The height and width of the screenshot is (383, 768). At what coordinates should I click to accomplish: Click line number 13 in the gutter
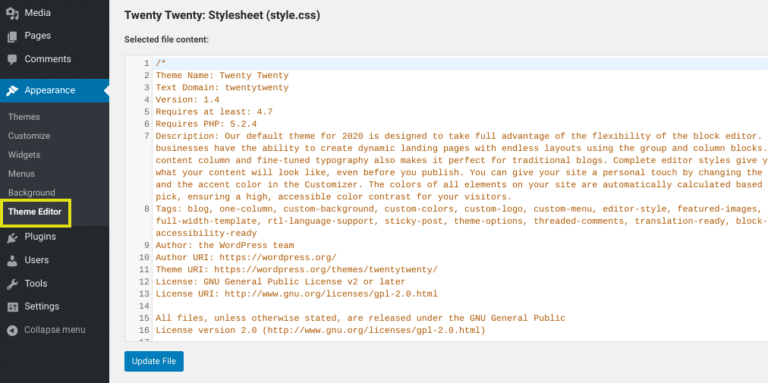144,294
